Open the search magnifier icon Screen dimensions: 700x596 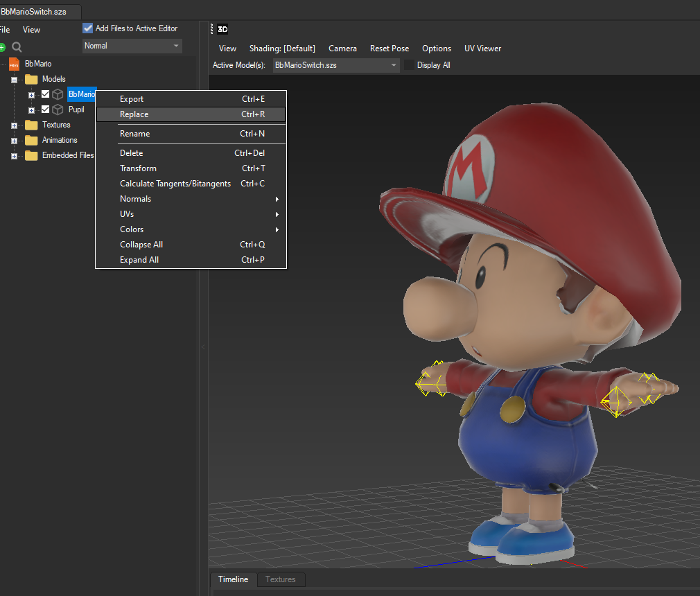(x=17, y=47)
